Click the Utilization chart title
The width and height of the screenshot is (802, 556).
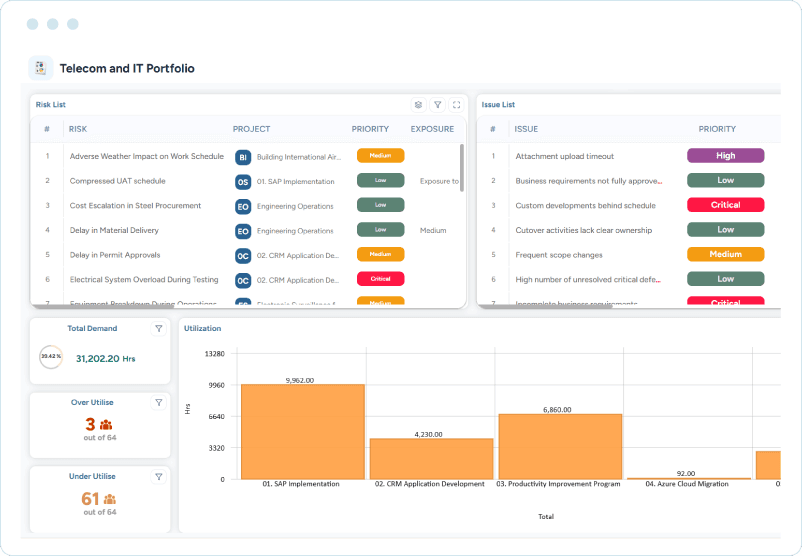coord(203,328)
